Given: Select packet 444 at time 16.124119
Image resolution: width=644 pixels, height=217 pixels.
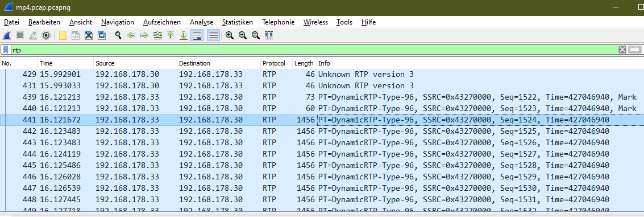Looking at the screenshot, I should [322, 154].
